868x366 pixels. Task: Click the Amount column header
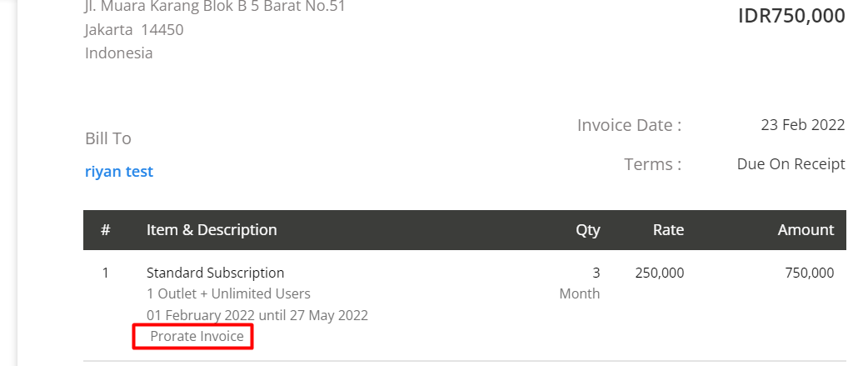[806, 230]
